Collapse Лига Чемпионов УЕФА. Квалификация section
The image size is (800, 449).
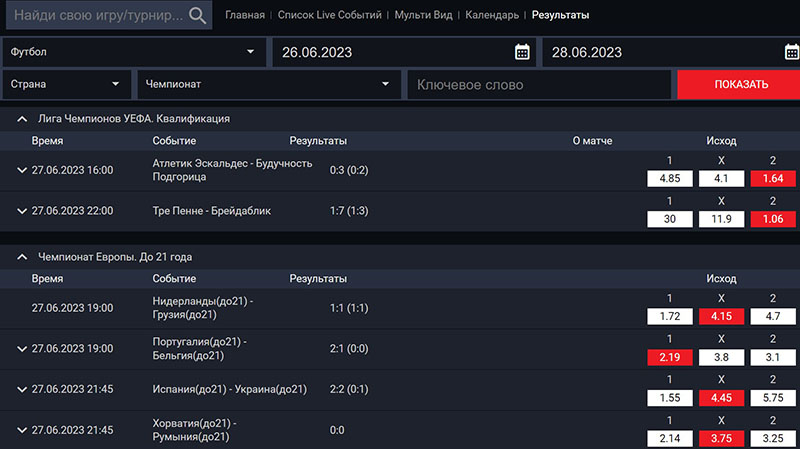click(x=22, y=119)
